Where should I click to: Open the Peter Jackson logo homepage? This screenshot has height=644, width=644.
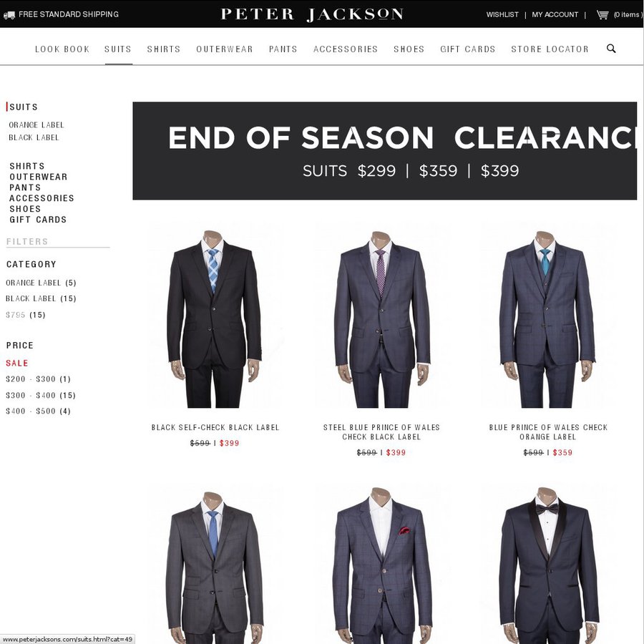[312, 14]
